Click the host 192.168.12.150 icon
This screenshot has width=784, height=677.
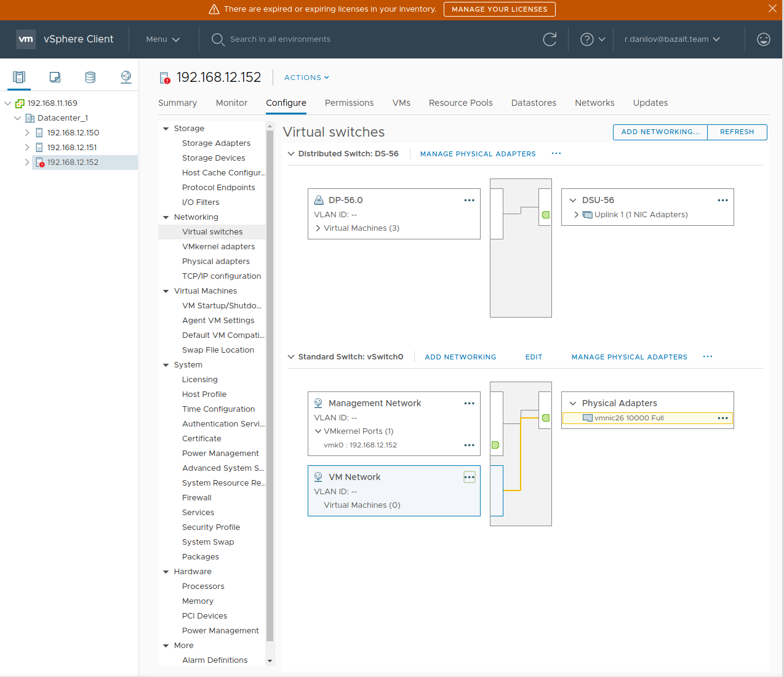point(39,133)
